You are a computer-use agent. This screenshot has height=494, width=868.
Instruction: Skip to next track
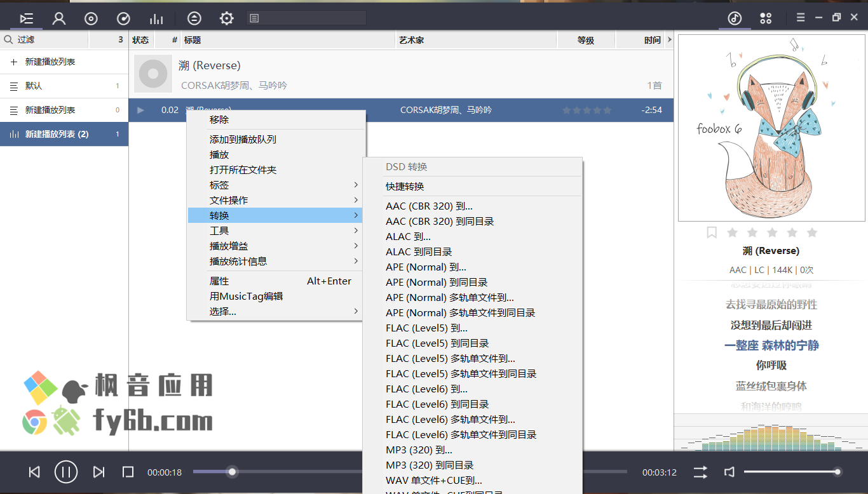[98, 472]
